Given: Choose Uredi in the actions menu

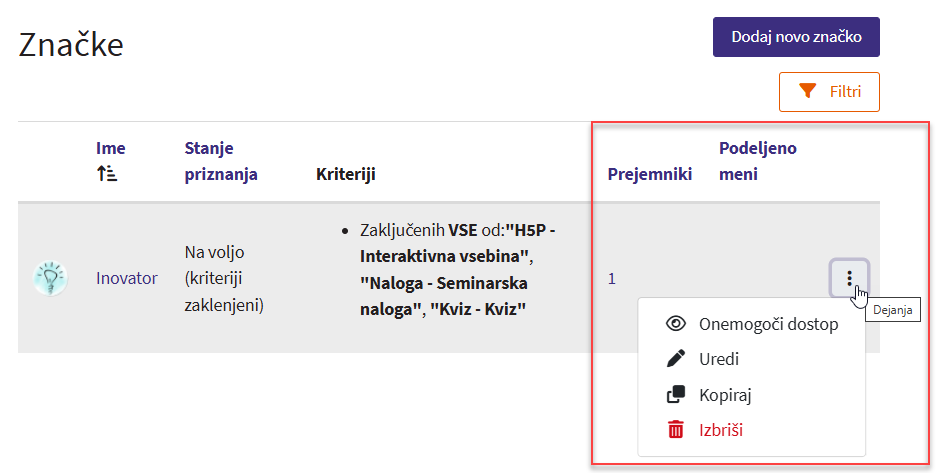Looking at the screenshot, I should coord(718,359).
